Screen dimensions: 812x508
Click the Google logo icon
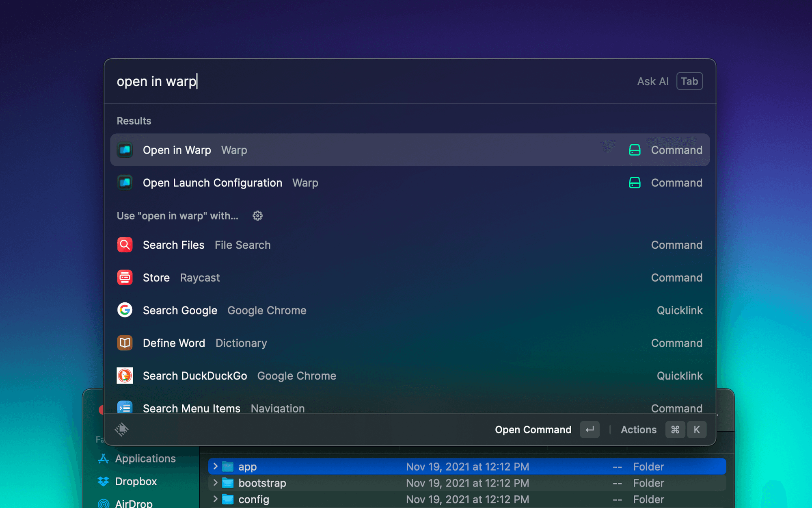[x=125, y=310]
